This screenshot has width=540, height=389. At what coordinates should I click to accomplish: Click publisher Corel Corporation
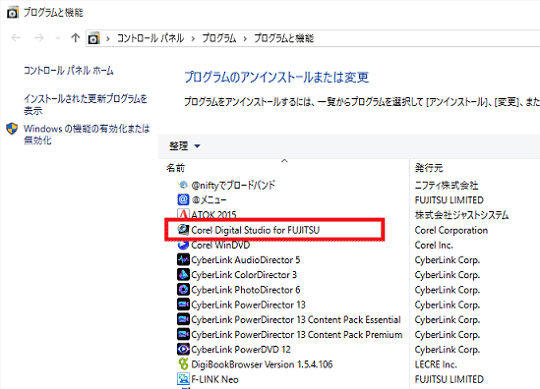(451, 230)
